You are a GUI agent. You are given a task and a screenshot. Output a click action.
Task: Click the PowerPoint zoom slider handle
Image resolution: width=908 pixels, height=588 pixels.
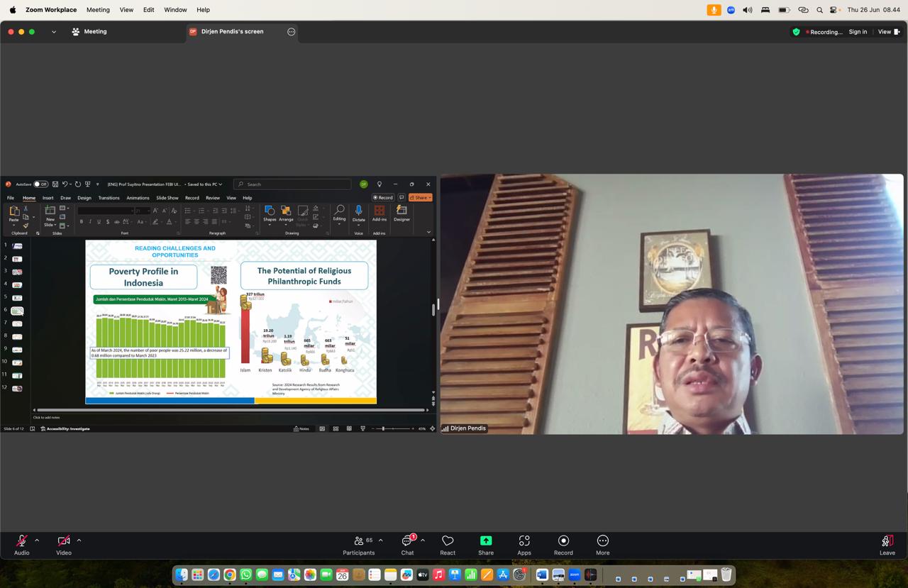click(x=383, y=428)
